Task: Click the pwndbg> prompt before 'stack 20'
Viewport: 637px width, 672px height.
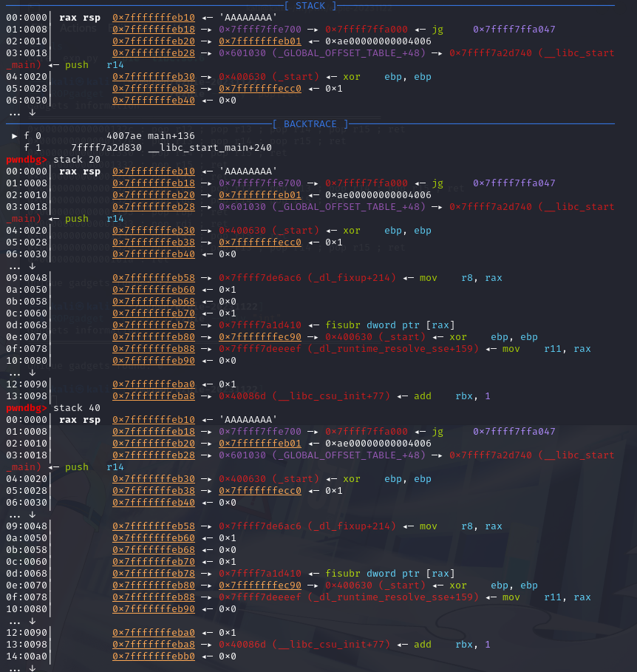Action: click(x=27, y=160)
